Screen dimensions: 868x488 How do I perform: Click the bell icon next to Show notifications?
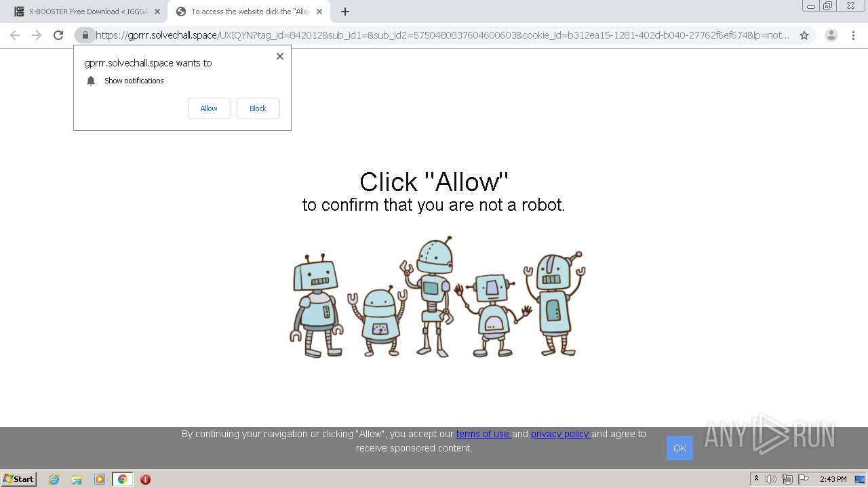coord(91,81)
